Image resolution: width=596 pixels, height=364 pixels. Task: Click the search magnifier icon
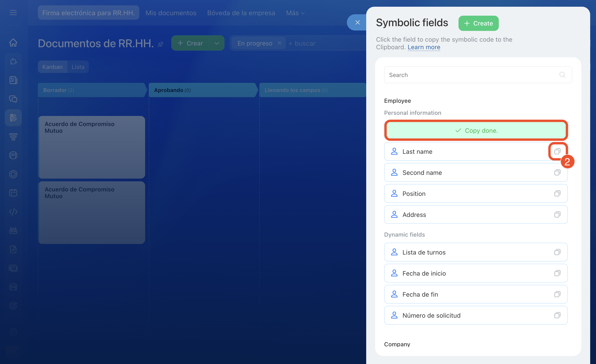coord(562,75)
